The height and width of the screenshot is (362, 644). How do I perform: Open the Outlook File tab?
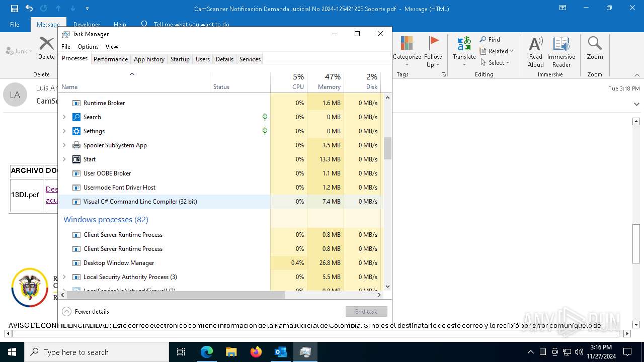(x=15, y=25)
